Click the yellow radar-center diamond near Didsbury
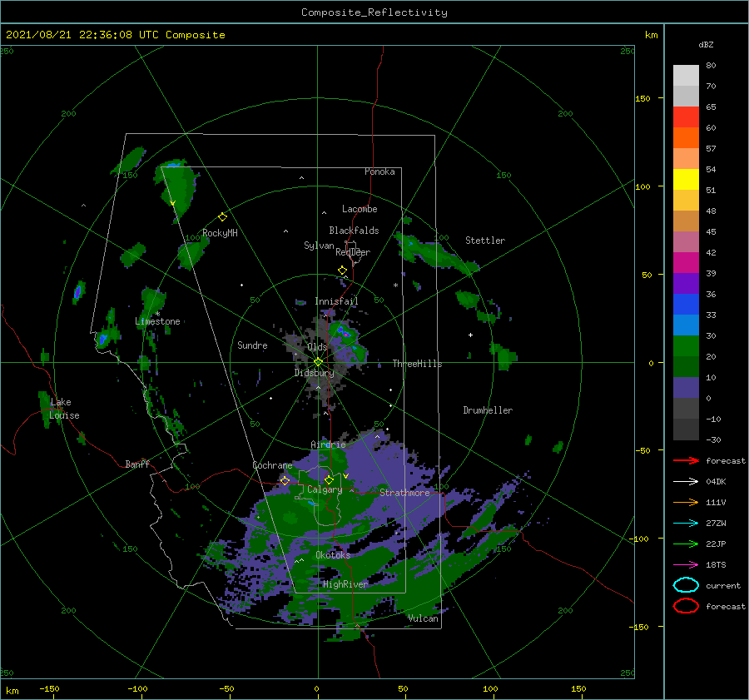Image resolution: width=749 pixels, height=700 pixels. coord(318,362)
